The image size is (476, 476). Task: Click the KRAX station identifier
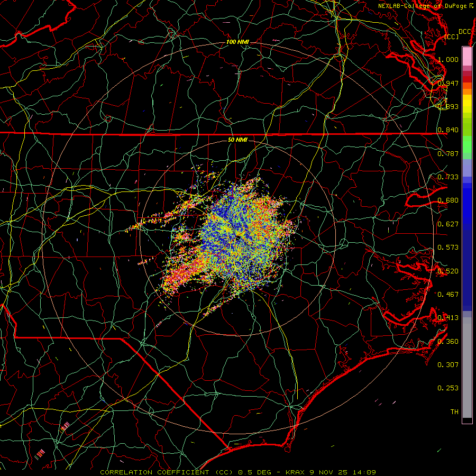tap(295, 472)
